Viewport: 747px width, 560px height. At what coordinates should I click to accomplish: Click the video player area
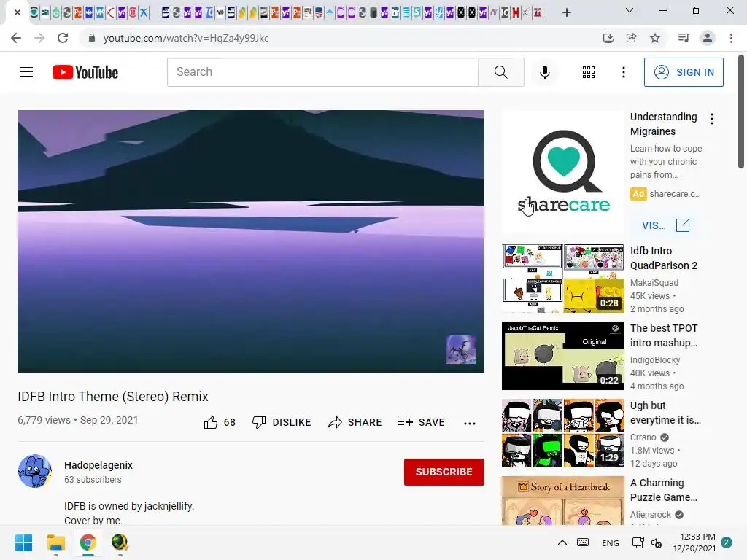click(251, 241)
